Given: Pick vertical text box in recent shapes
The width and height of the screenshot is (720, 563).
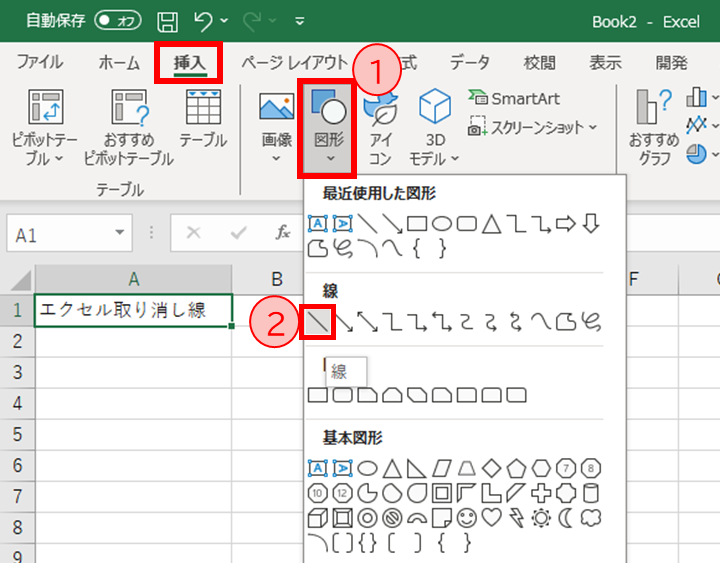Looking at the screenshot, I should 343,224.
